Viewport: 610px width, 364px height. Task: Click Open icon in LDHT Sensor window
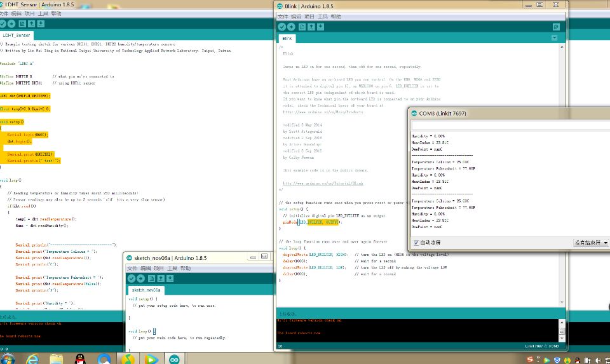(32, 24)
